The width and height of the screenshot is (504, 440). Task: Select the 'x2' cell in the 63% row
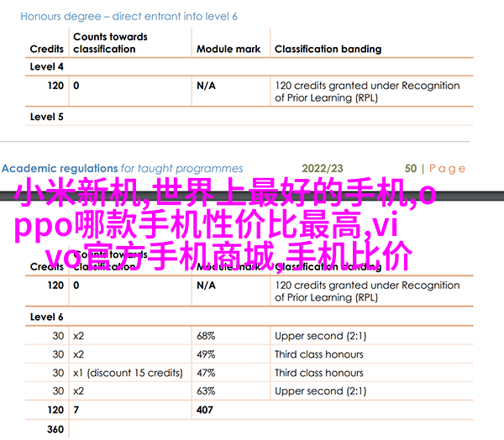point(78,391)
